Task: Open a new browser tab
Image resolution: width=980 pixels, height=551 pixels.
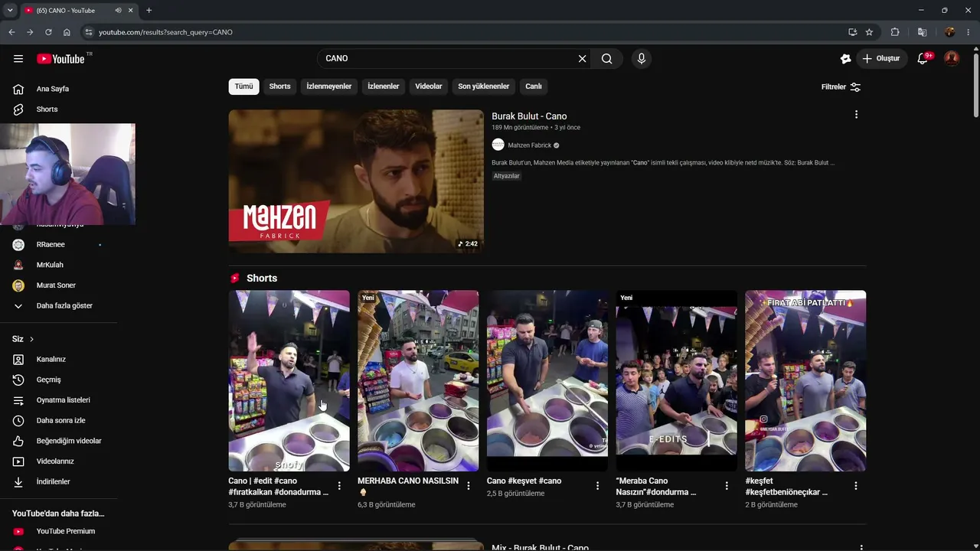Action: point(149,11)
